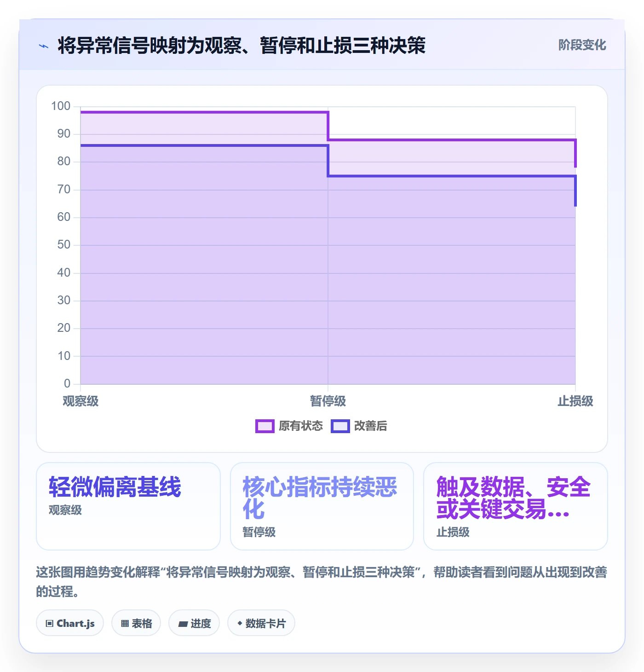Select the 表格 tag chip
The width and height of the screenshot is (644, 672).
[136, 623]
